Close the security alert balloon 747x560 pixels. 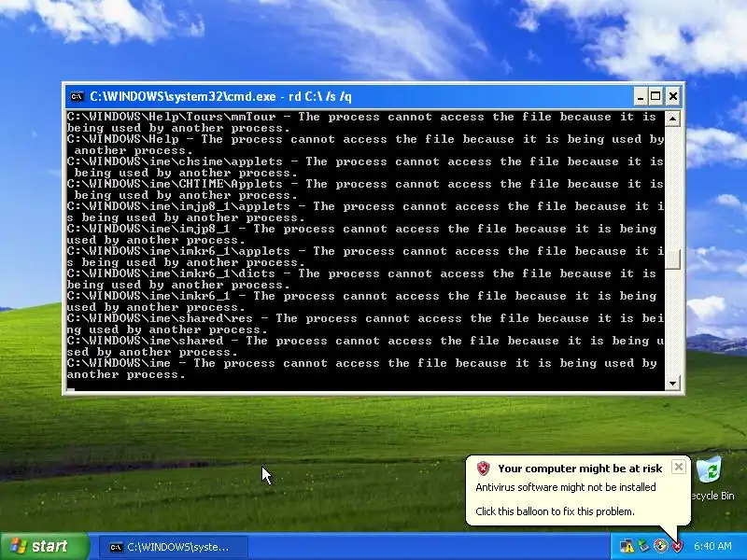(x=679, y=467)
